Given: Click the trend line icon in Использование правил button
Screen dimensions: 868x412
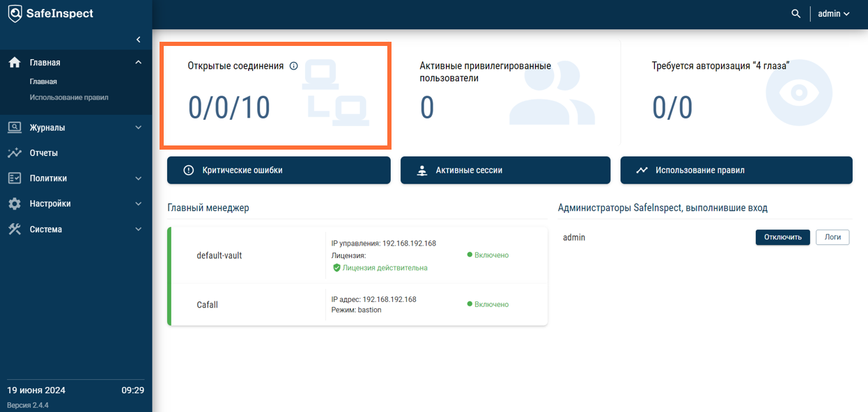Looking at the screenshot, I should (642, 170).
